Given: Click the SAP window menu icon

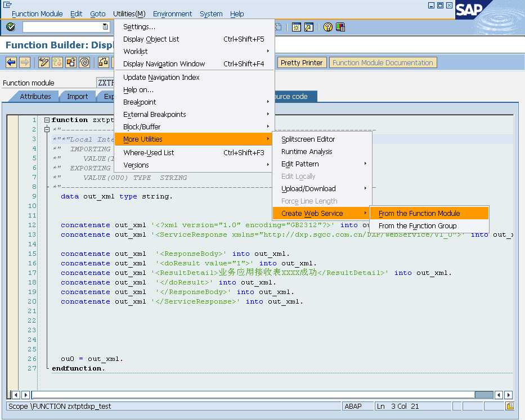Looking at the screenshot, I should point(7,4).
